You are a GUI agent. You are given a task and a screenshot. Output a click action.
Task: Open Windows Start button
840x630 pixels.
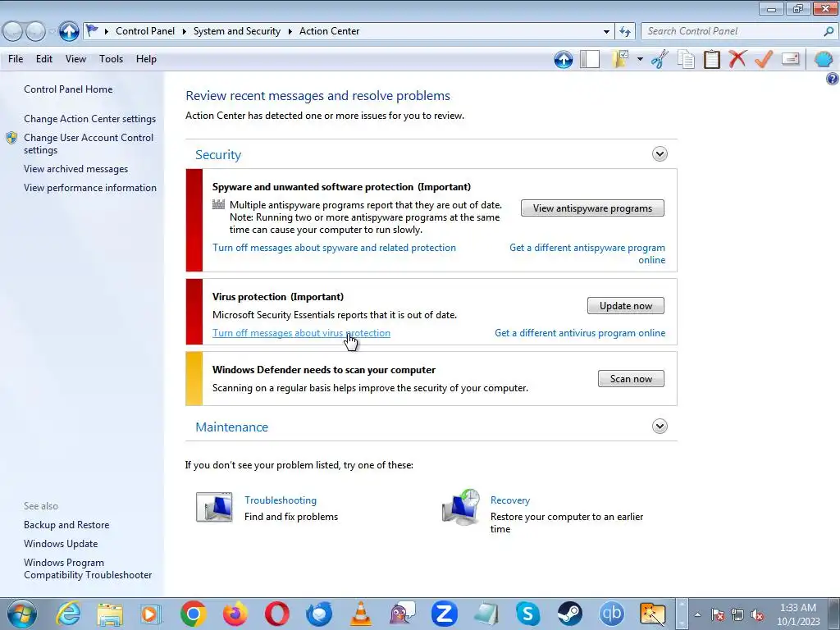pyautogui.click(x=22, y=614)
